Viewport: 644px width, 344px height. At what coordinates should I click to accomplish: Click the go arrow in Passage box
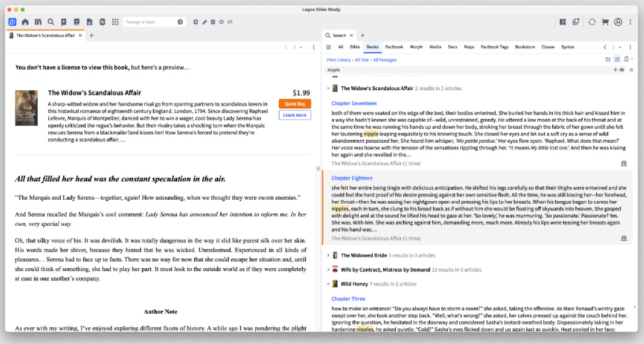[180, 22]
